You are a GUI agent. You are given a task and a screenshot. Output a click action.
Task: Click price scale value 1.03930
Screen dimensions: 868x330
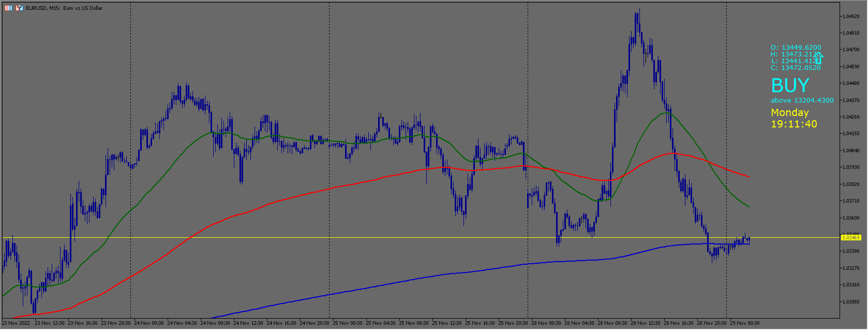coord(850,167)
